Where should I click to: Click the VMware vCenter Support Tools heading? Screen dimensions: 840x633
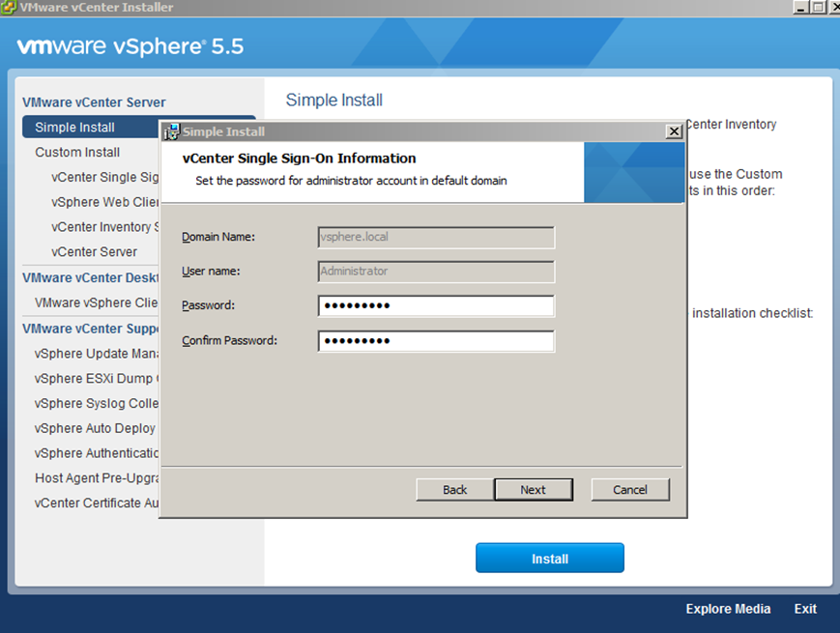pos(91,329)
